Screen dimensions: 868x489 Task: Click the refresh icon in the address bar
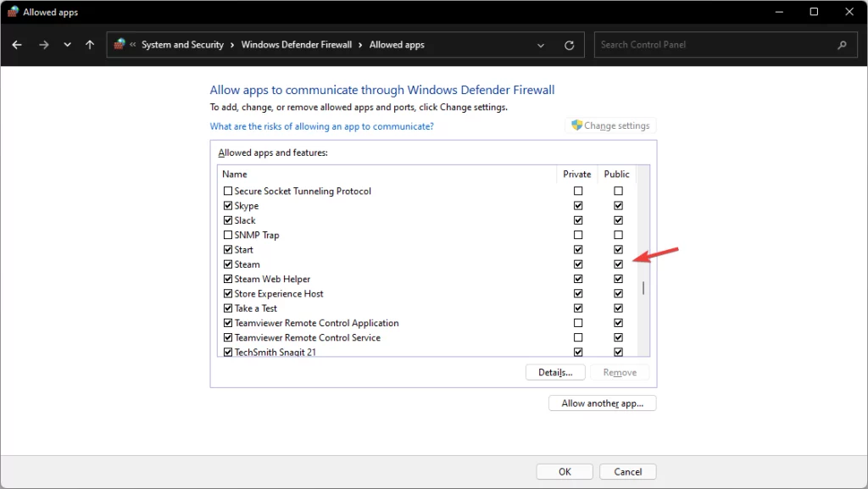click(568, 44)
